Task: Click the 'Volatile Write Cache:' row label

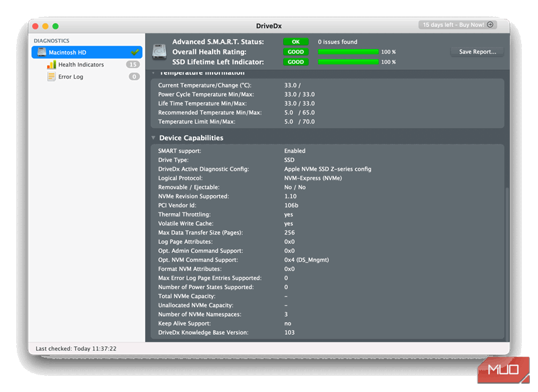Action: (x=186, y=224)
